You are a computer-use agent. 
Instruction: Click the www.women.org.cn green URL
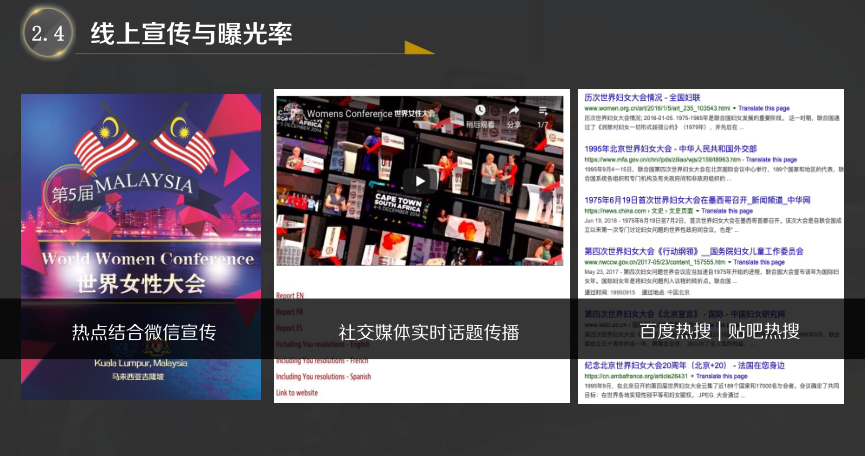657,108
